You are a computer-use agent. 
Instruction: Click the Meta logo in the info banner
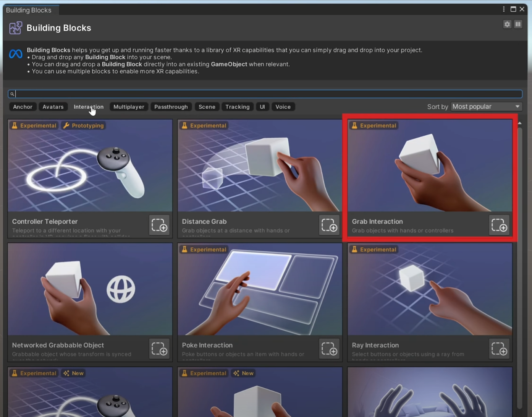click(16, 54)
